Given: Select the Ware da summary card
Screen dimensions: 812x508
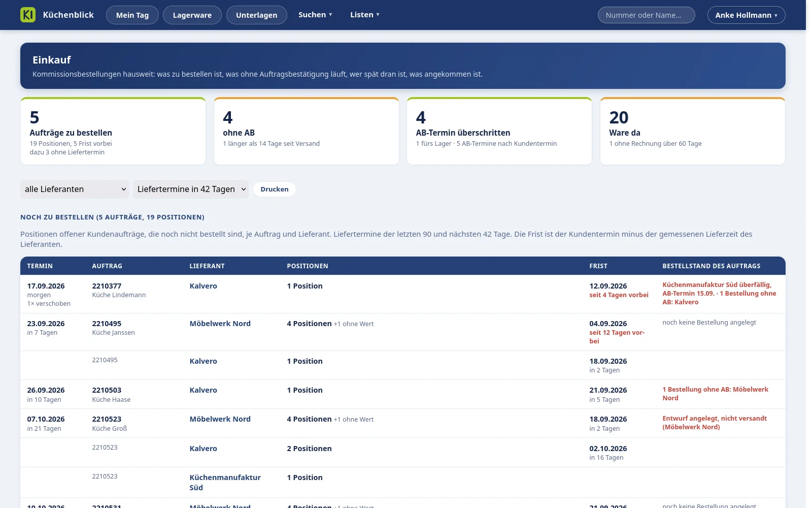Looking at the screenshot, I should click(x=693, y=131).
